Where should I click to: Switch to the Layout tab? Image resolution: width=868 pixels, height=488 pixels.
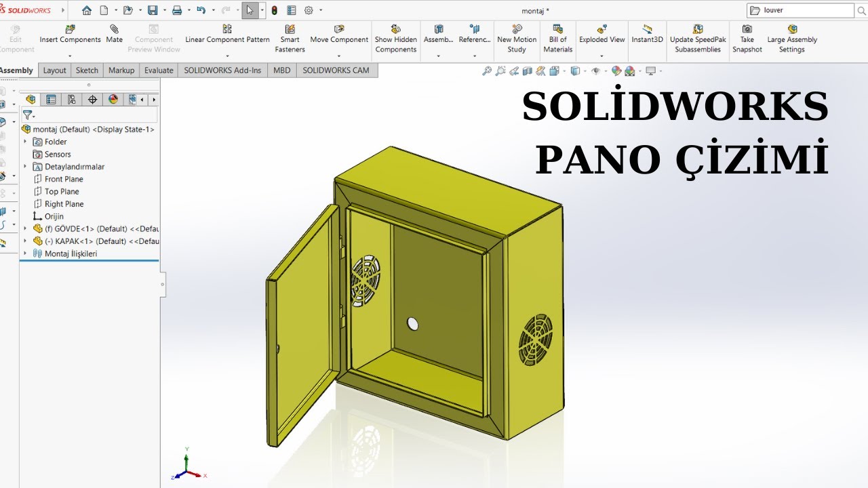point(55,70)
